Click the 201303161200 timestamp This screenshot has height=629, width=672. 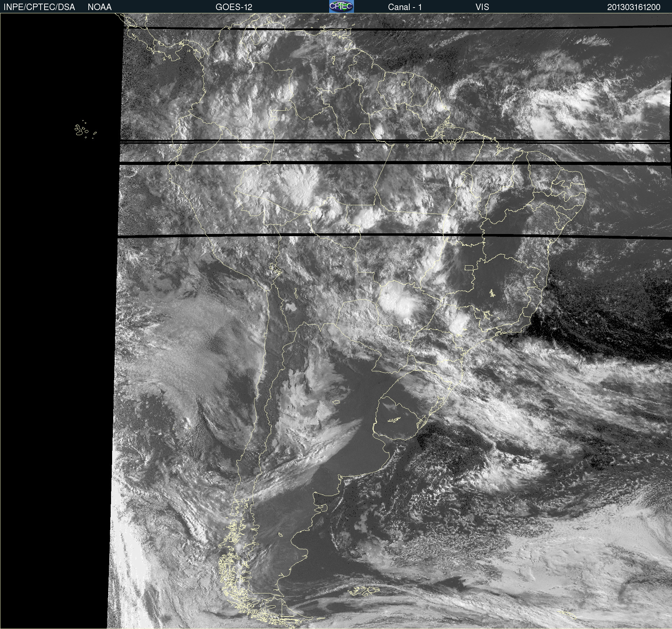[x=634, y=7]
